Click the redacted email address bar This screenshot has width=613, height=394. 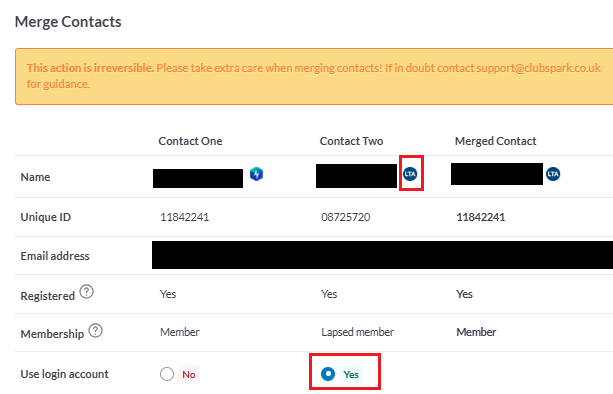click(x=382, y=255)
